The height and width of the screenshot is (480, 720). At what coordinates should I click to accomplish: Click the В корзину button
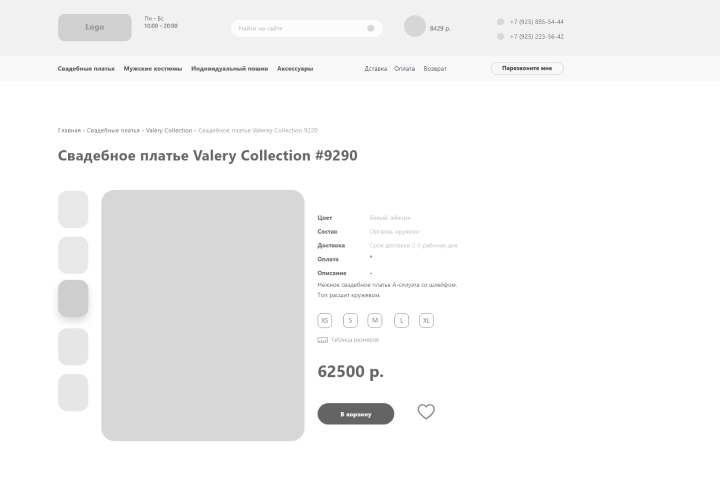pyautogui.click(x=356, y=414)
